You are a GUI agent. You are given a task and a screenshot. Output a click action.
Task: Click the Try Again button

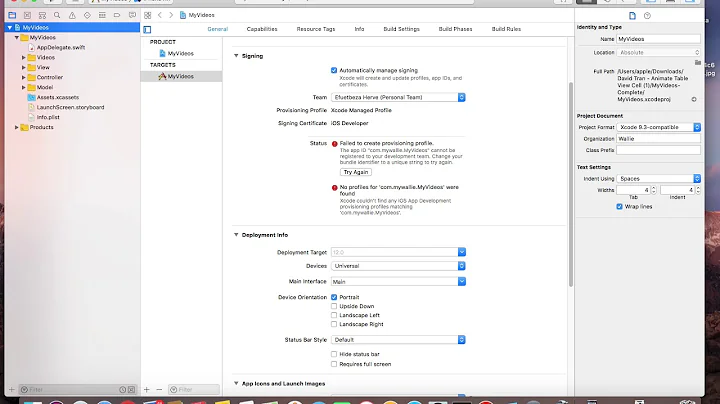[356, 172]
